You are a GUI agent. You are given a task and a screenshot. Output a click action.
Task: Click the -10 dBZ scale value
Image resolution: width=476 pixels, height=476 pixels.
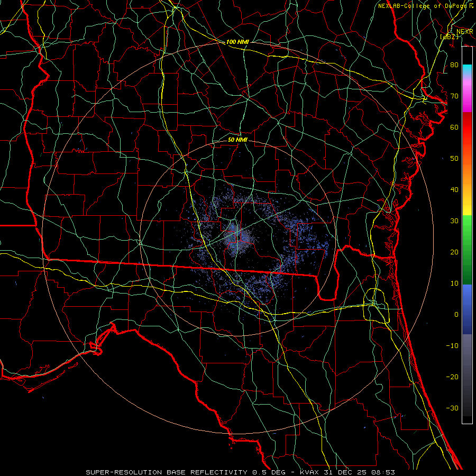pyautogui.click(x=452, y=346)
